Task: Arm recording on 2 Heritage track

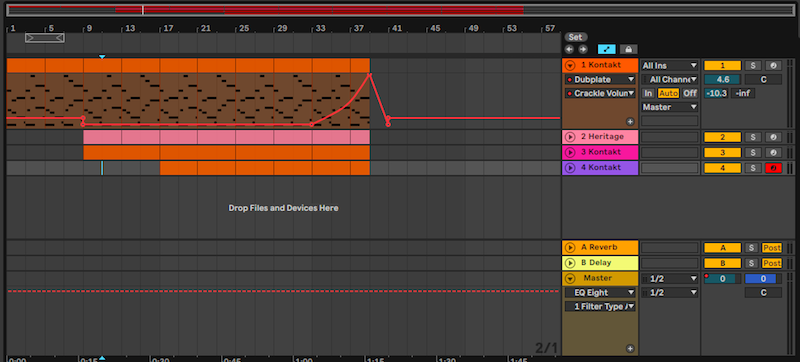Action: (773, 137)
